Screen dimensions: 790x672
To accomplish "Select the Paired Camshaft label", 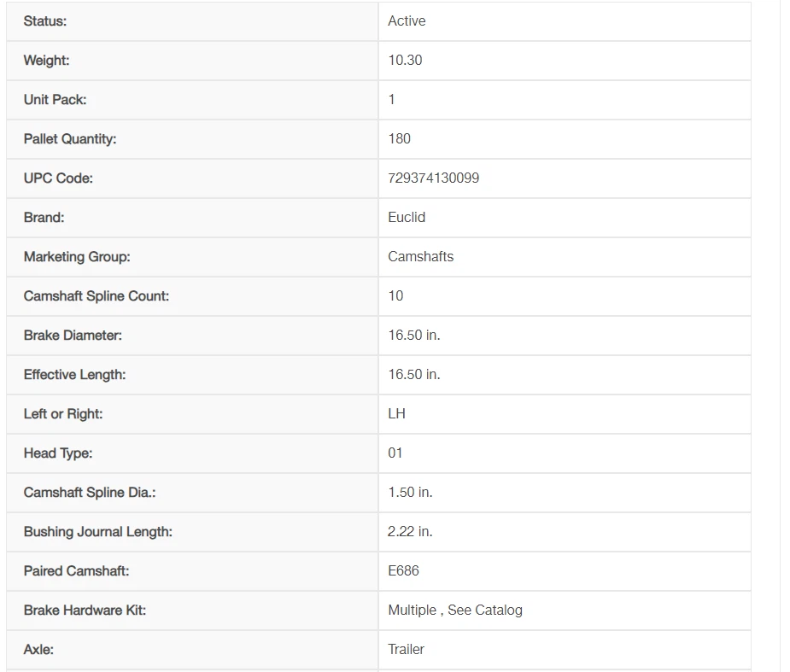I will (x=77, y=571).
